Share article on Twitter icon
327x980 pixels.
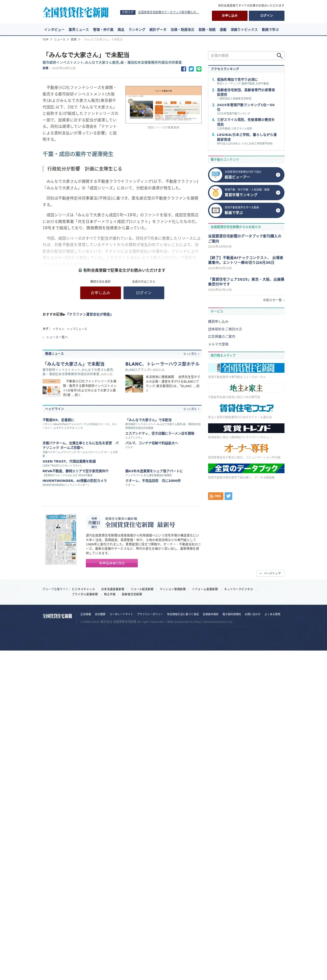pos(191,69)
